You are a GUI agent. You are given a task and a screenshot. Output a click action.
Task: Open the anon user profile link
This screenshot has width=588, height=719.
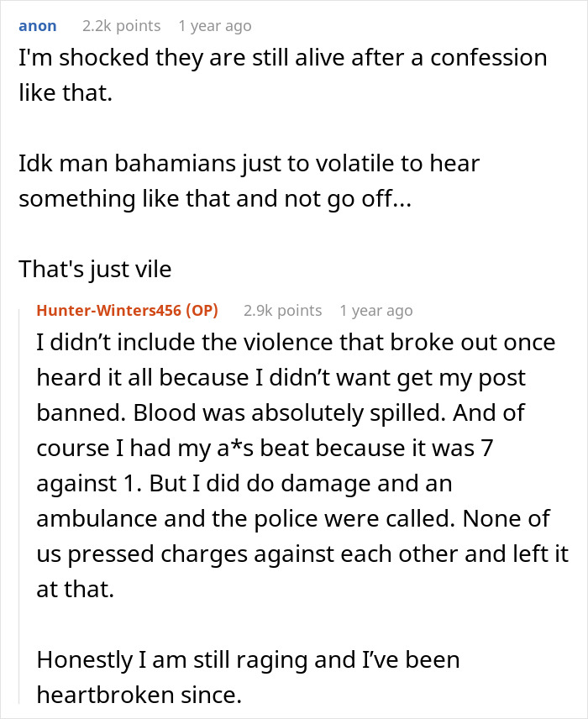coord(38,26)
